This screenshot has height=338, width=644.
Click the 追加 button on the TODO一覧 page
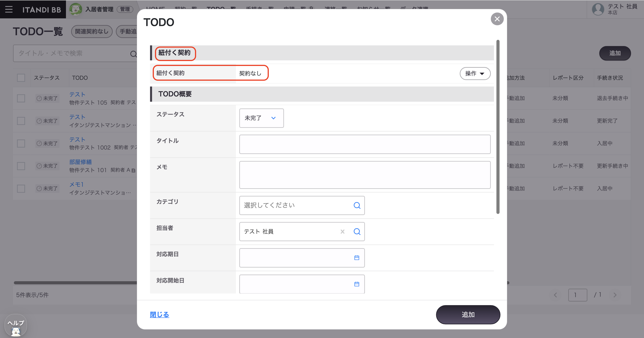(x=615, y=53)
